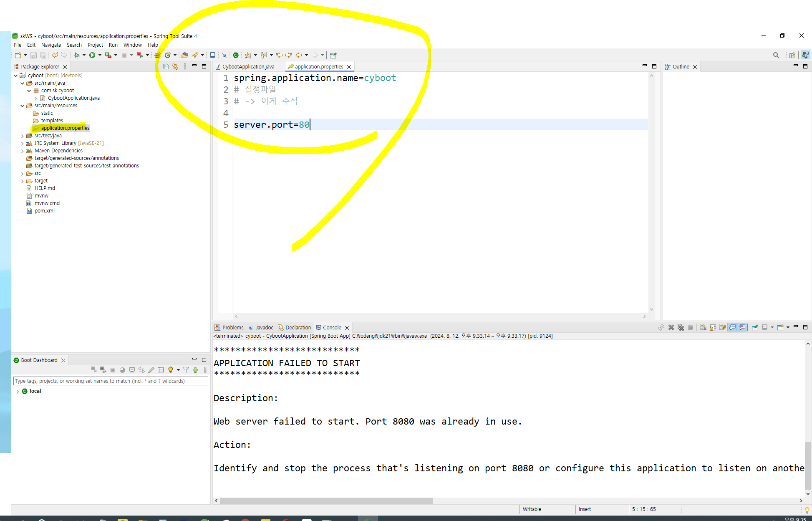
Task: Click the green plus icon in Boot Dashboard
Action: [195, 370]
